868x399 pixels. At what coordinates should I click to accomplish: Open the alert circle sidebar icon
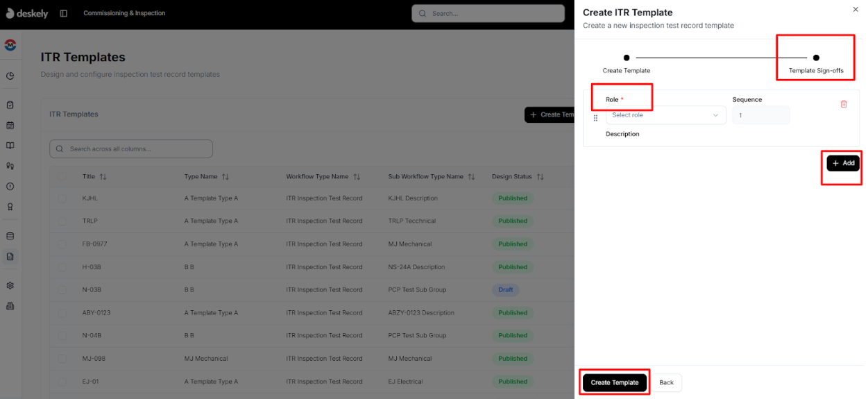[10, 186]
